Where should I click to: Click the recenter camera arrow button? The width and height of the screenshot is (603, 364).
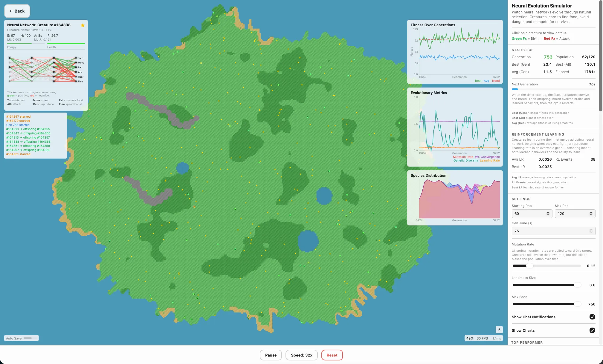point(499,329)
